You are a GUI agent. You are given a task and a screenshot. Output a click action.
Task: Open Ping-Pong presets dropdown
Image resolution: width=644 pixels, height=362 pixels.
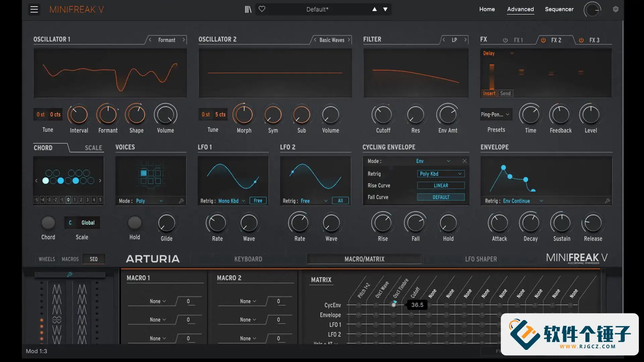pyautogui.click(x=496, y=114)
